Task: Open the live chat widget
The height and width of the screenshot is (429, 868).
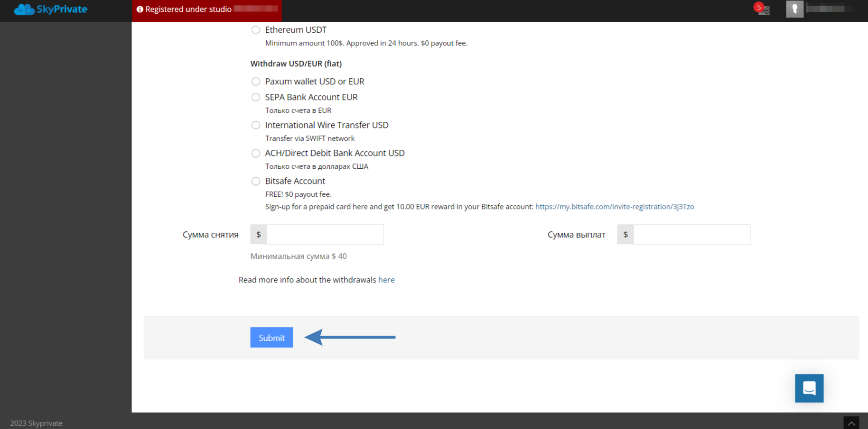Action: [x=809, y=388]
